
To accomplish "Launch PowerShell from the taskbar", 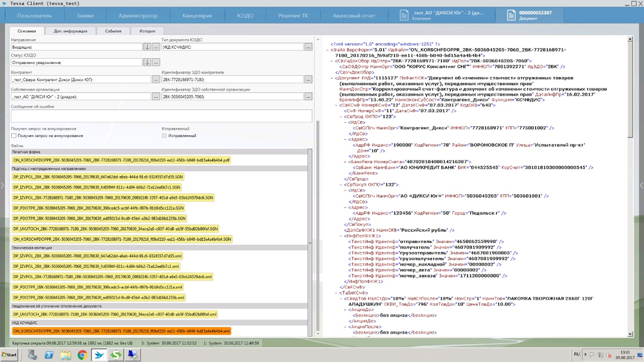I will [x=49, y=355].
